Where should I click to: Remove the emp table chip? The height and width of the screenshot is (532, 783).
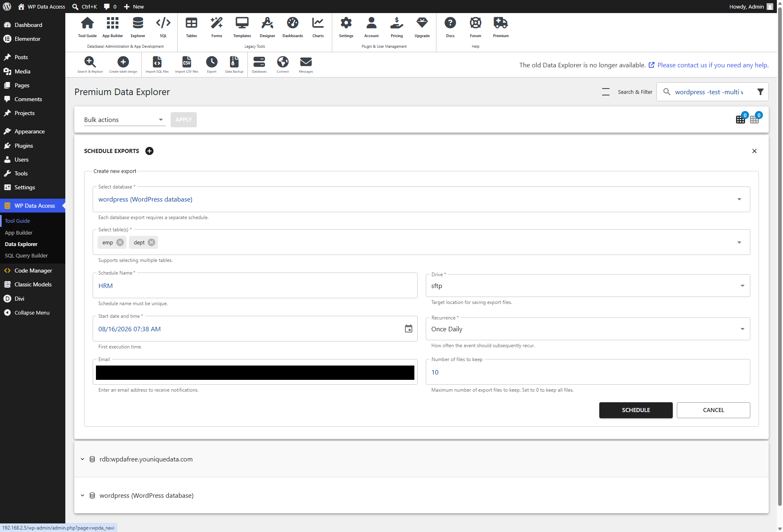120,242
